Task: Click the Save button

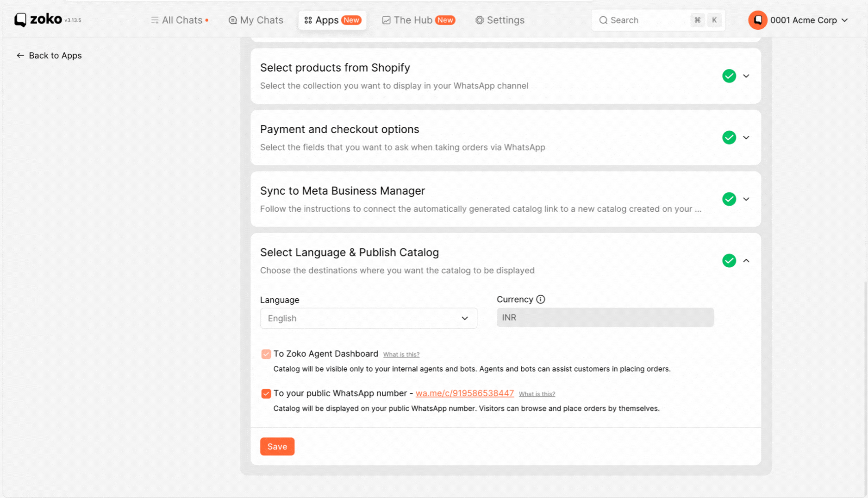Action: point(277,447)
